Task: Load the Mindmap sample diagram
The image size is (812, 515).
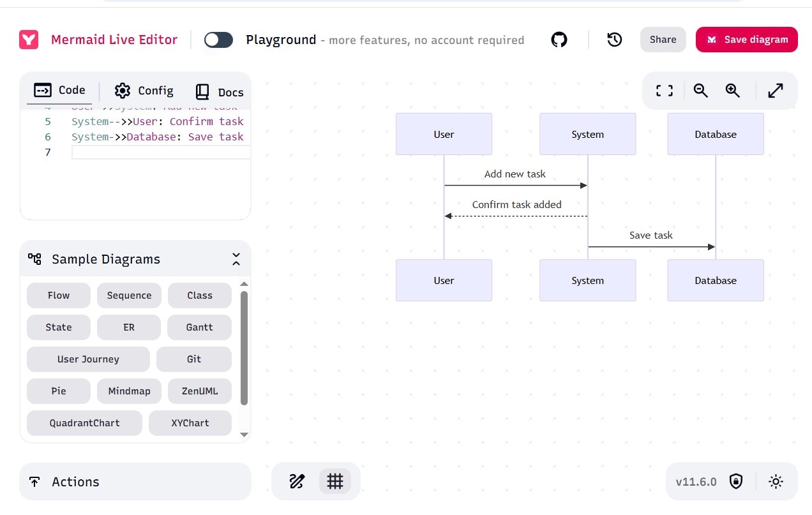Action: pos(129,391)
